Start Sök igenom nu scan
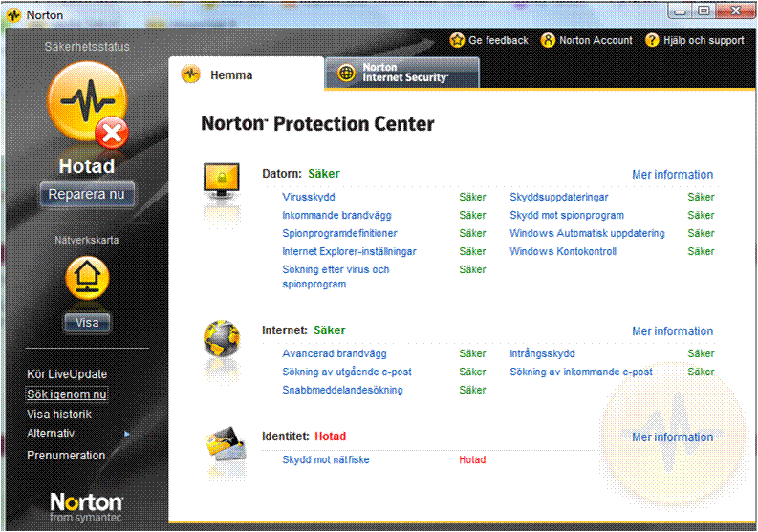This screenshot has width=758, height=532. pos(67,394)
